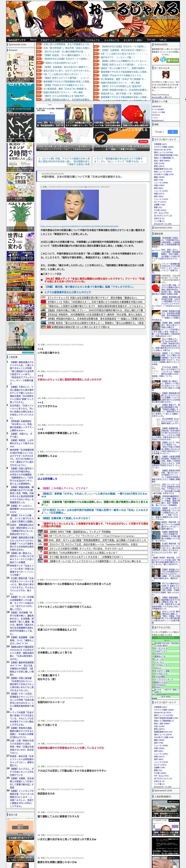Image resolution: width=186 pixels, height=868 pixels.
Task: Open the 小泉進次郎農林水産相 sidebar article
Action: [x=165, y=462]
